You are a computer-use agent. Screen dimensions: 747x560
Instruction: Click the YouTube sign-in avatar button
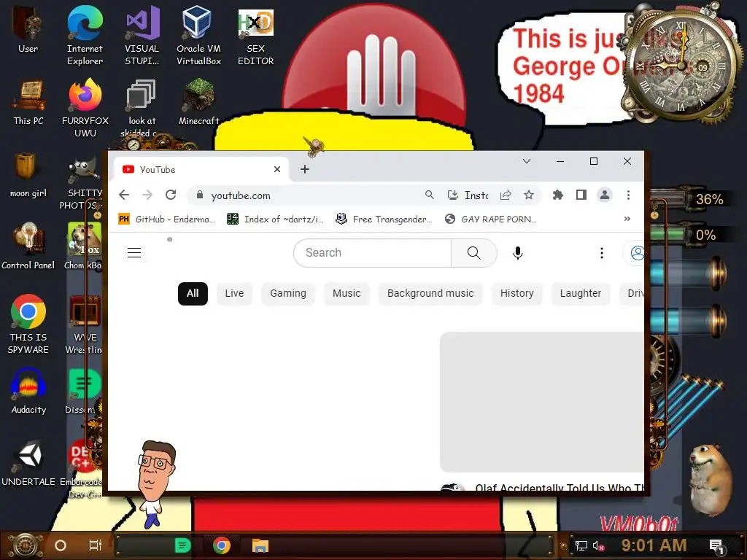pyautogui.click(x=635, y=253)
